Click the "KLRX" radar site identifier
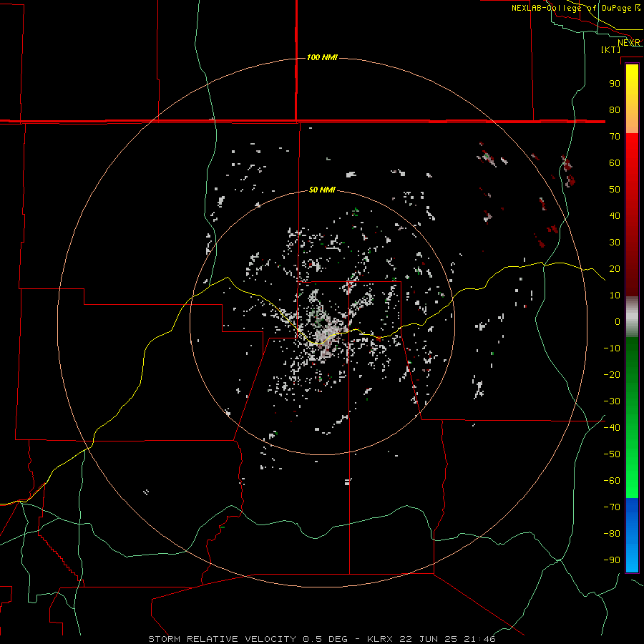This screenshot has height=644, width=644. point(379,639)
